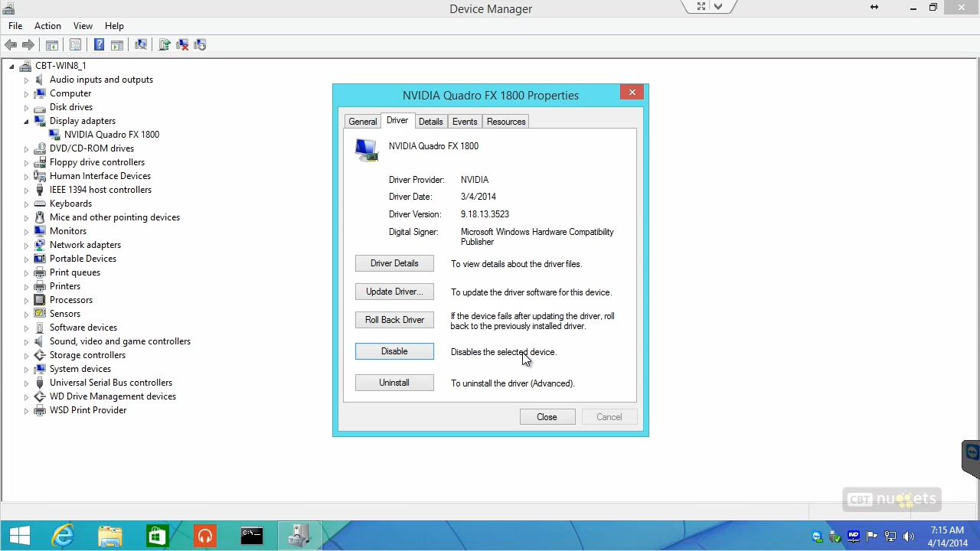
Task: Click the Forward arrow in the toolbar
Action: pyautogui.click(x=28, y=45)
